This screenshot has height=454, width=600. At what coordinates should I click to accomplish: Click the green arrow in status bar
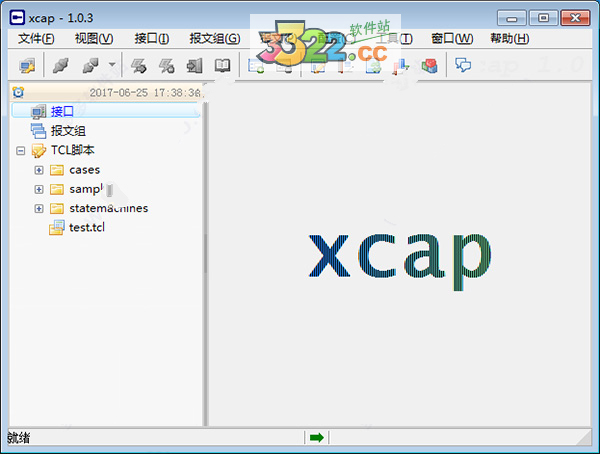[x=316, y=437]
